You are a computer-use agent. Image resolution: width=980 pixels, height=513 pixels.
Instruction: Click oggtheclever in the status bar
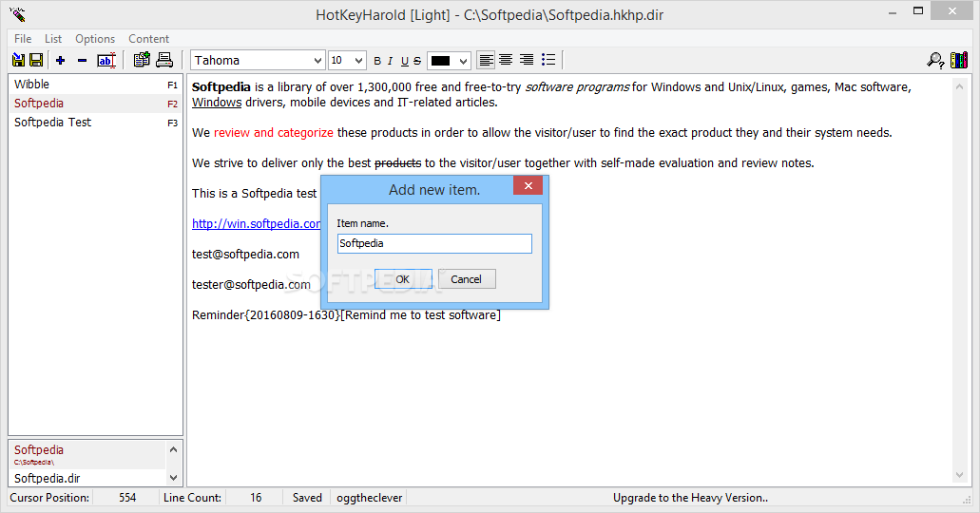click(x=370, y=498)
